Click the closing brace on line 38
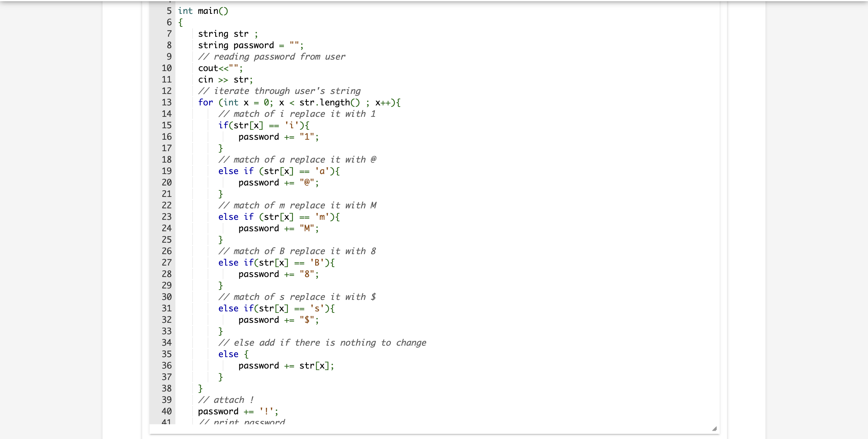 [200, 388]
